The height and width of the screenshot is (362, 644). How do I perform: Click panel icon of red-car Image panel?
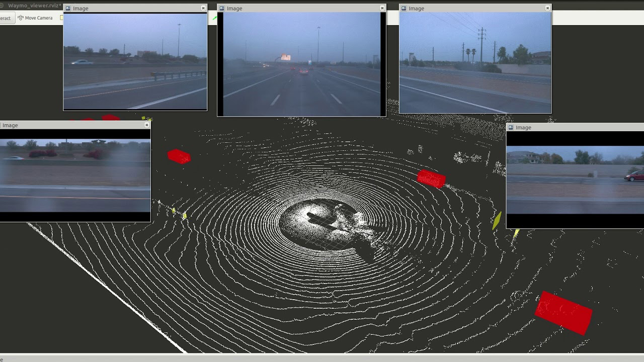[x=511, y=127]
